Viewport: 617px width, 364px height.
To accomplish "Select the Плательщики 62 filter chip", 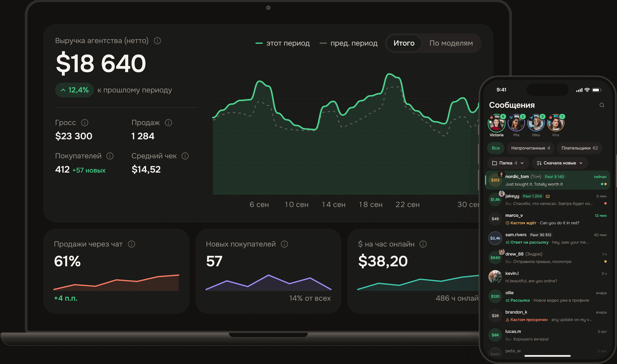I will pos(579,148).
